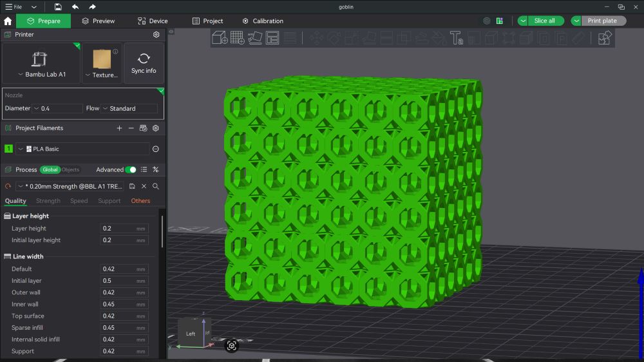The height and width of the screenshot is (362, 644).
Task: Open 0.20mm Strength process preset dropdown
Action: (21, 186)
